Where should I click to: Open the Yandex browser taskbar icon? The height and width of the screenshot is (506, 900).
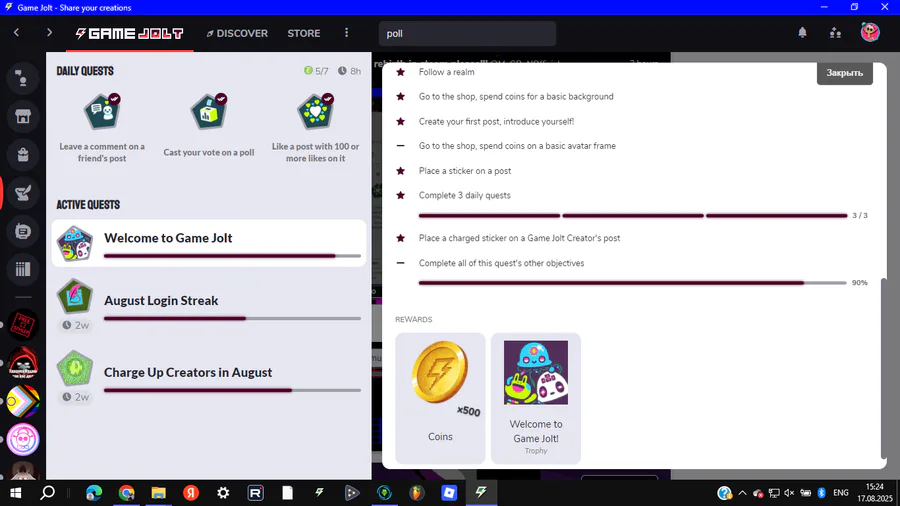click(191, 493)
